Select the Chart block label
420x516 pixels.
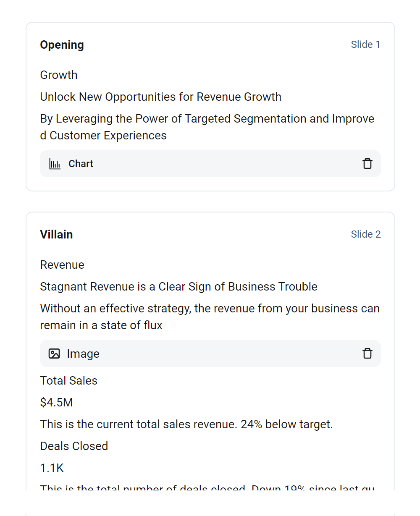point(81,164)
